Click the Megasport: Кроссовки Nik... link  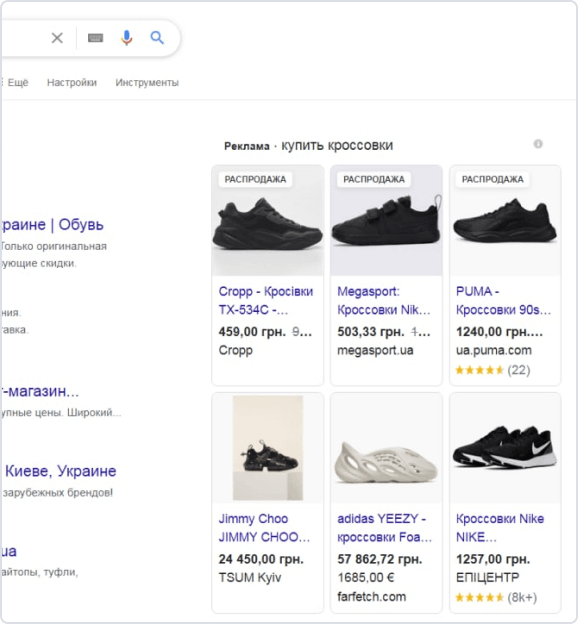tap(384, 300)
